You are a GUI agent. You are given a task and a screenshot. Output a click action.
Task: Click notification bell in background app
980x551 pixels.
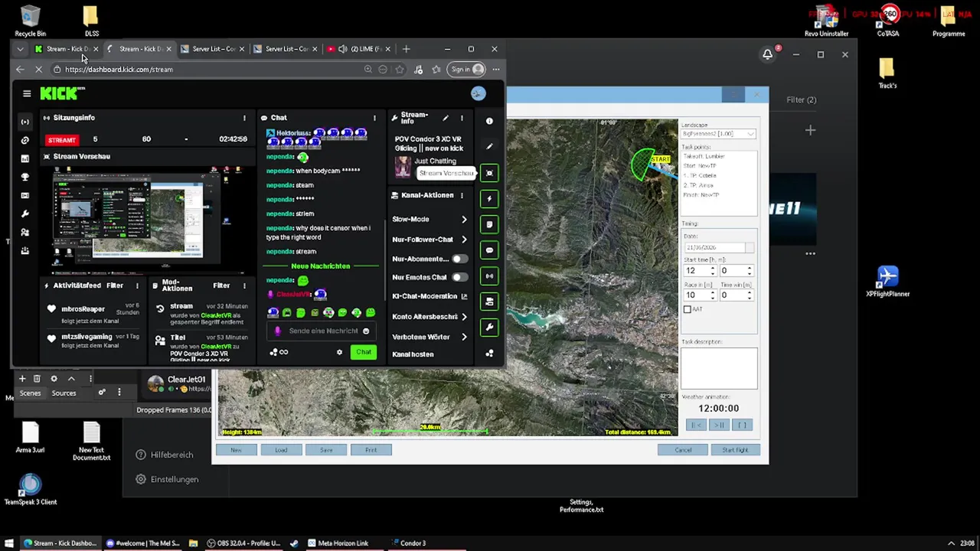point(767,54)
